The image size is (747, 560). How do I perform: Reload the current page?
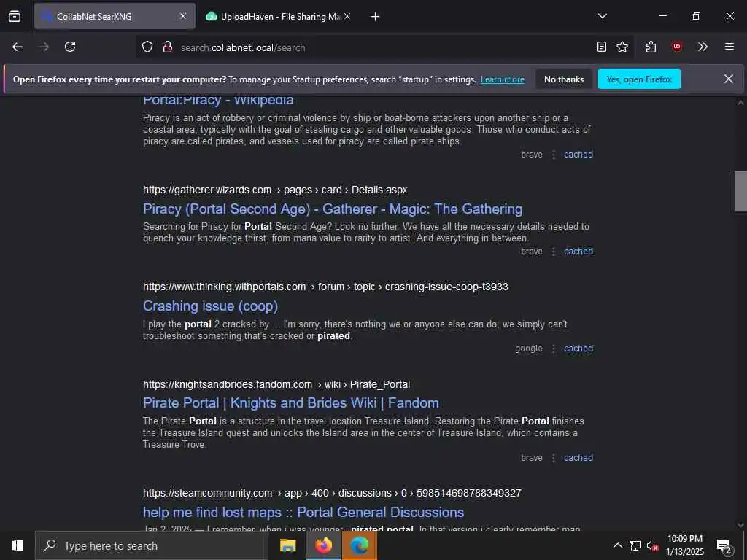click(x=70, y=47)
